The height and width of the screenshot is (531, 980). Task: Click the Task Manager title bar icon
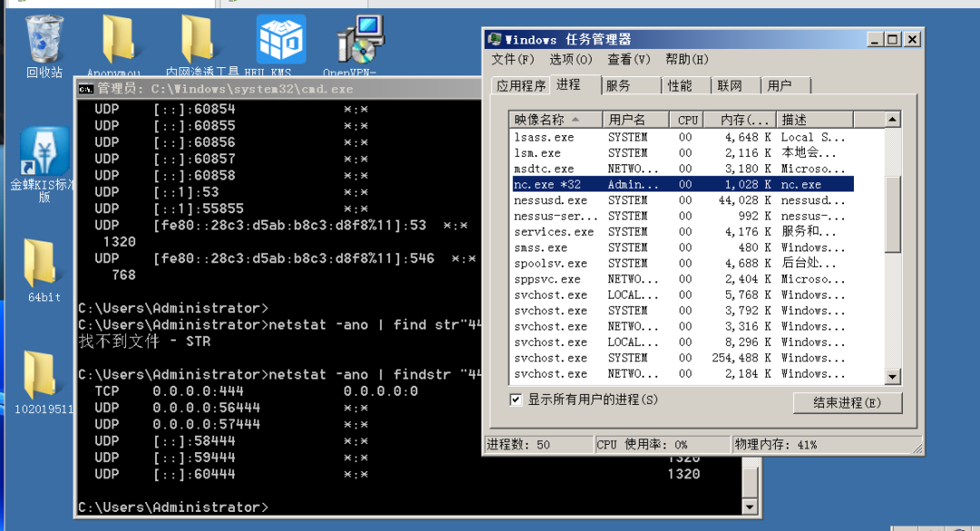pyautogui.click(x=495, y=39)
